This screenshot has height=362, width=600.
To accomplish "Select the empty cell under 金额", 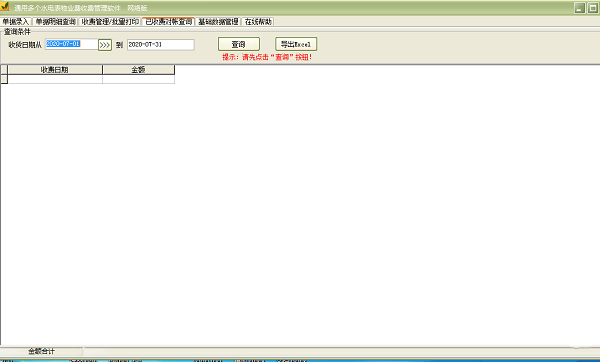I will [138, 79].
